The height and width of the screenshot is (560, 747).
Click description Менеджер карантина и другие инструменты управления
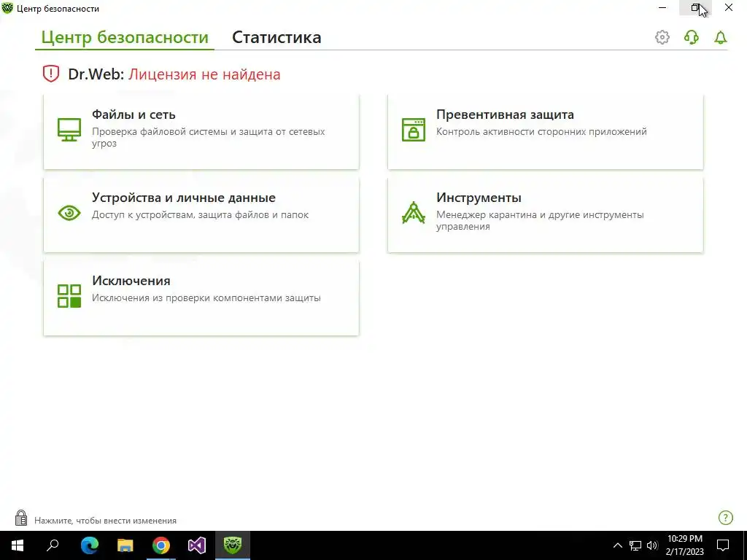(541, 220)
